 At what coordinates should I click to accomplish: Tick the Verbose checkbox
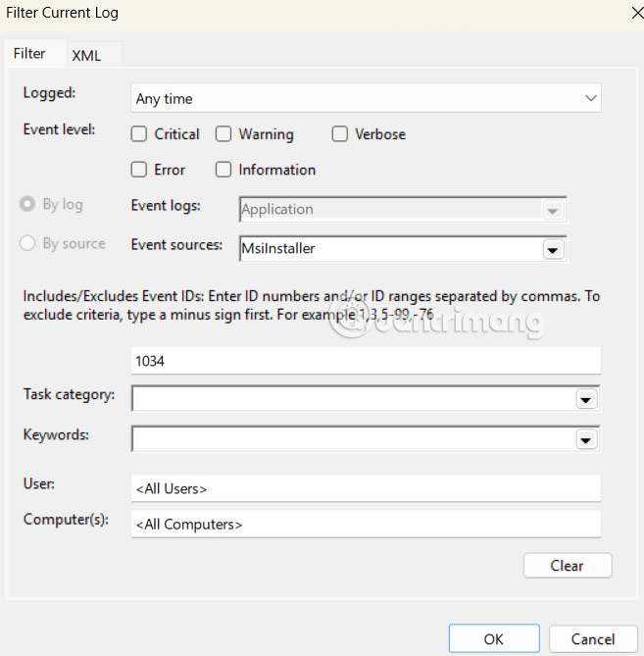(x=339, y=134)
